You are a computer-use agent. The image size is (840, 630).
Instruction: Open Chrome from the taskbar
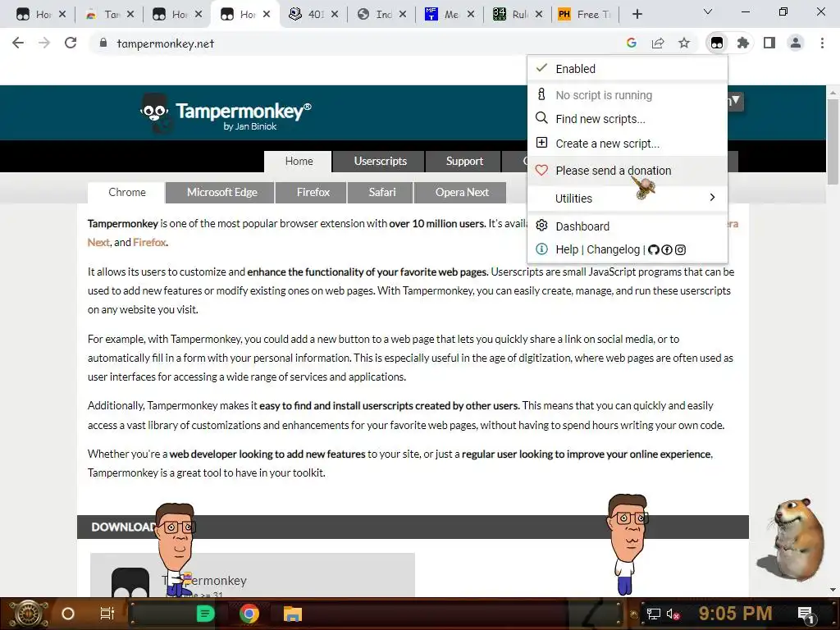point(249,614)
